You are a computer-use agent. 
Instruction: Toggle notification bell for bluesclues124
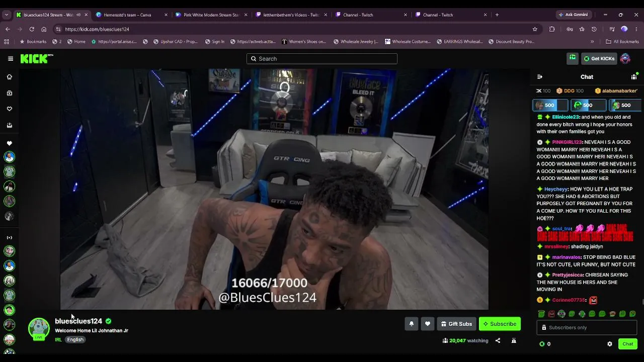(412, 324)
